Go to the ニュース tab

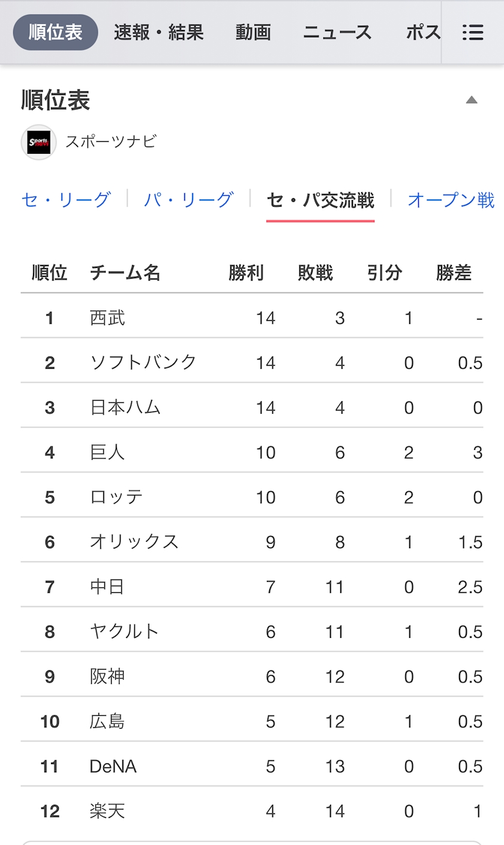[x=338, y=32]
